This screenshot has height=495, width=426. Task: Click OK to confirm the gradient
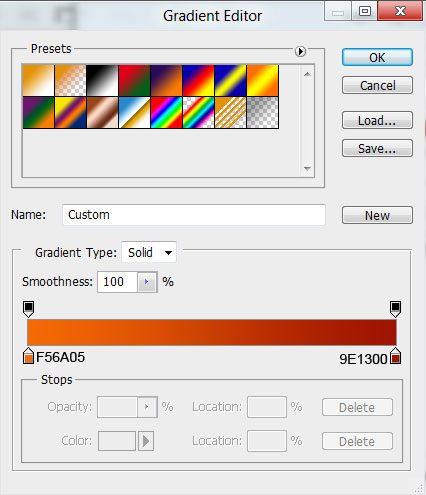(x=377, y=57)
